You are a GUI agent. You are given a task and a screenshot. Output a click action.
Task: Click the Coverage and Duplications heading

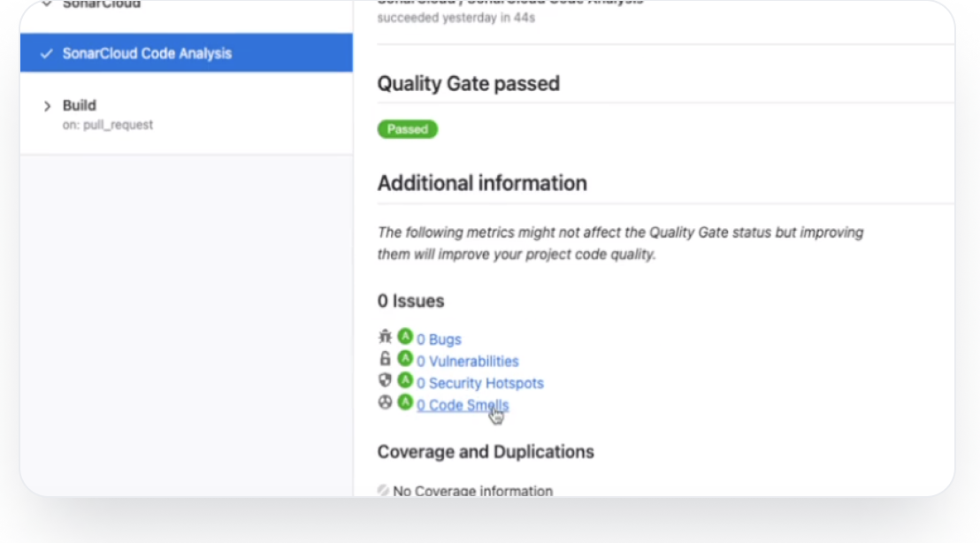(486, 452)
